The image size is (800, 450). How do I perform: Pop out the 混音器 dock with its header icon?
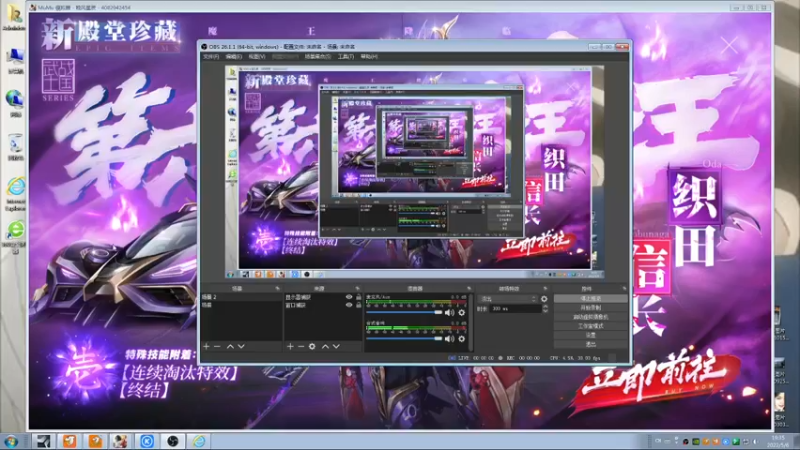click(x=468, y=289)
